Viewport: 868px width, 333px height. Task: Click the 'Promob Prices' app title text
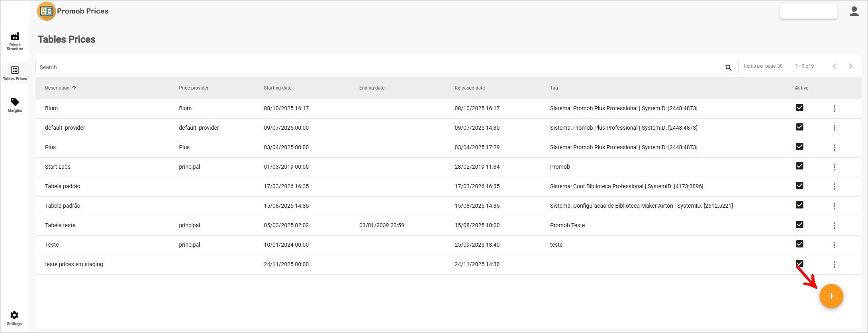pyautogui.click(x=82, y=11)
